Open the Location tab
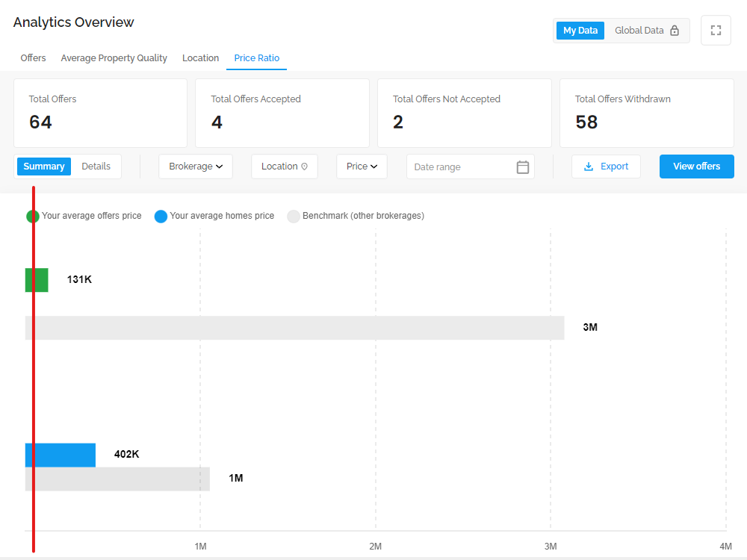747x560 pixels. (x=200, y=58)
